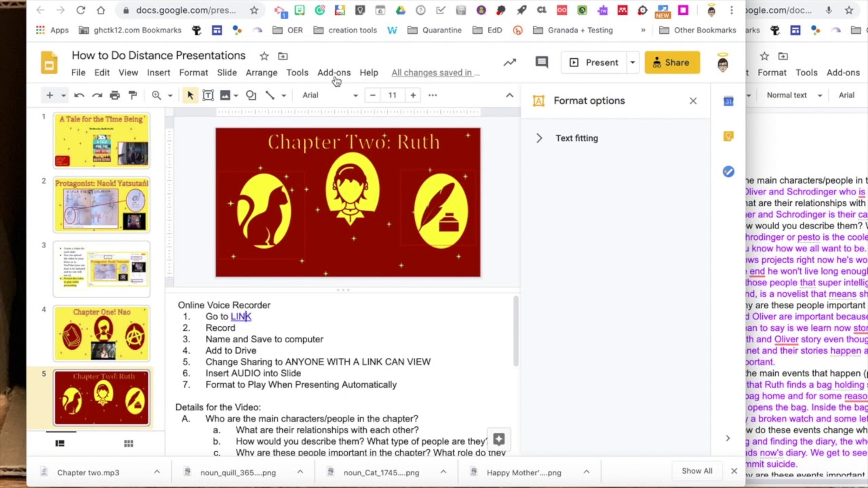868x488 pixels.
Task: Collapse the menus with the up chevron
Action: click(x=509, y=96)
